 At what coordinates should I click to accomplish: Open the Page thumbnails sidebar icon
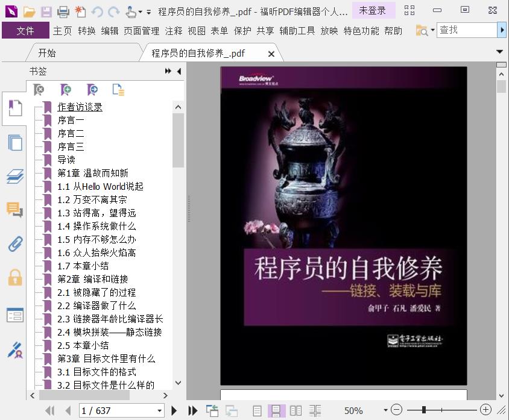click(x=15, y=142)
